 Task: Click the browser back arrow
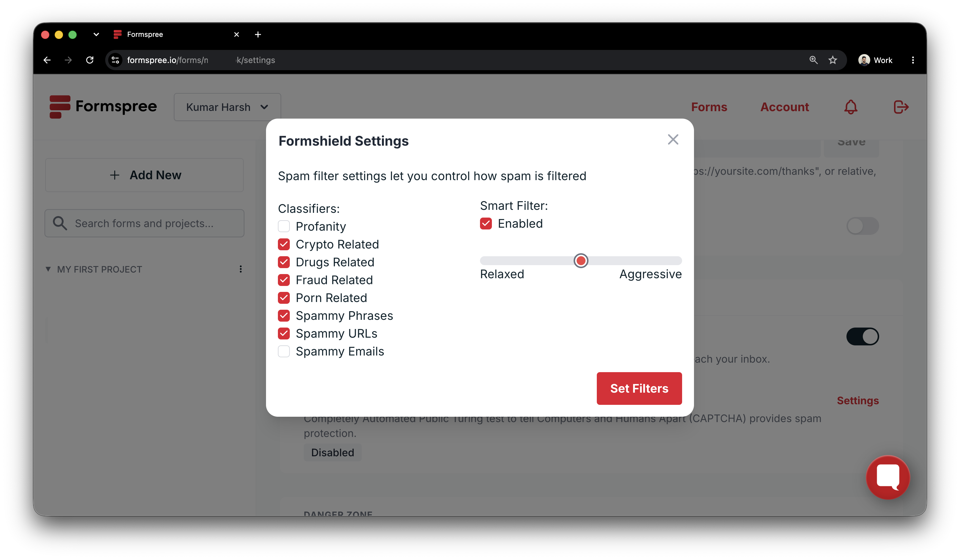tap(47, 60)
